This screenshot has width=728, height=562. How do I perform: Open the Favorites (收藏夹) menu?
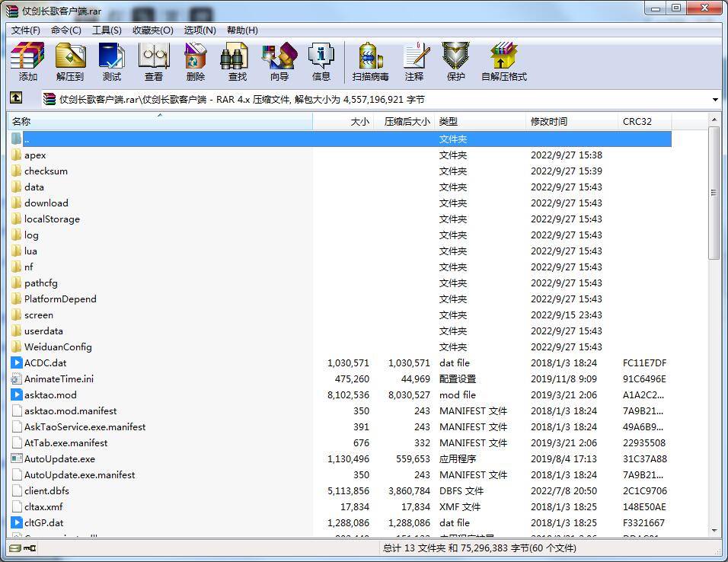coord(153,30)
